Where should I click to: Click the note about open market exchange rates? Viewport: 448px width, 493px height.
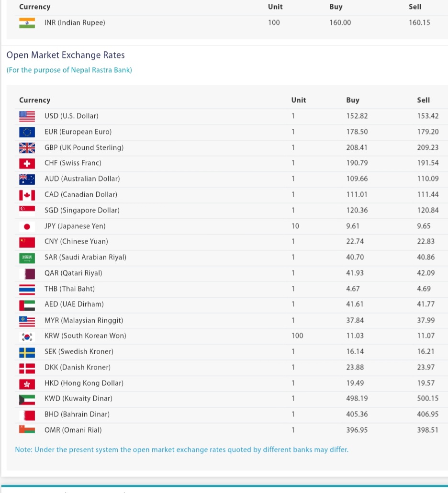(x=182, y=449)
